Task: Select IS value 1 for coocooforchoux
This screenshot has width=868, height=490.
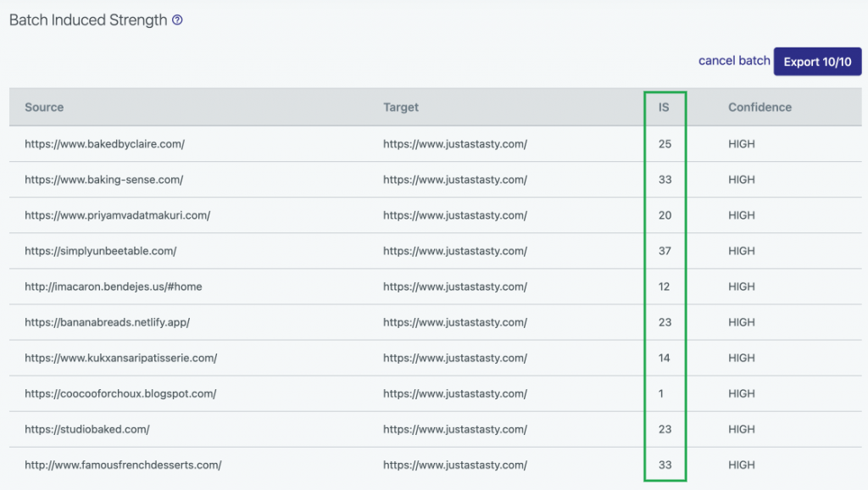Action: (661, 393)
